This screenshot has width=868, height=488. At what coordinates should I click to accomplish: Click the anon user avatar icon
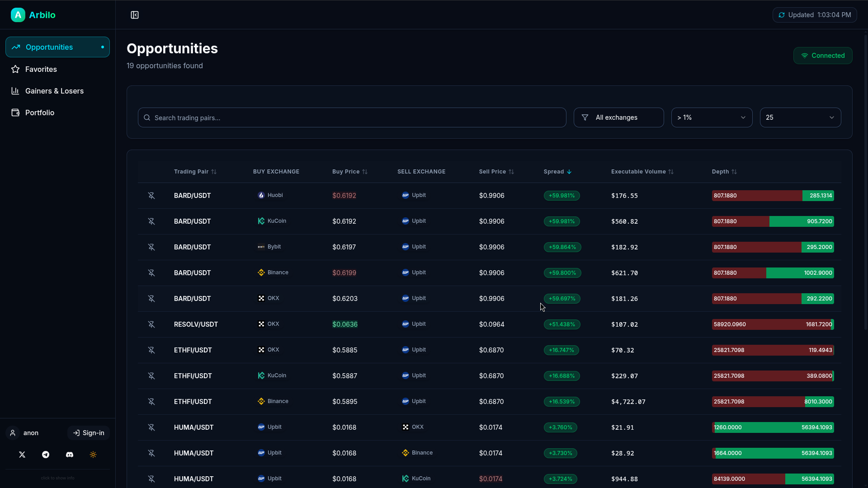click(13, 433)
